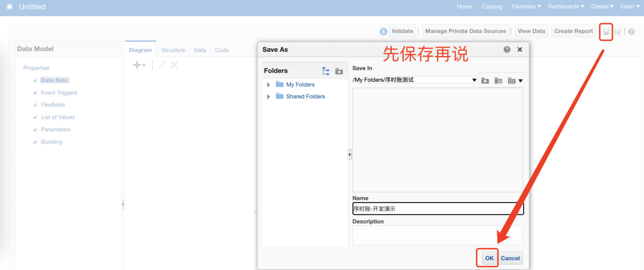Screen dimensions: 644x270
Task: Click the favorites folder icon in Folders header
Action: (339, 71)
